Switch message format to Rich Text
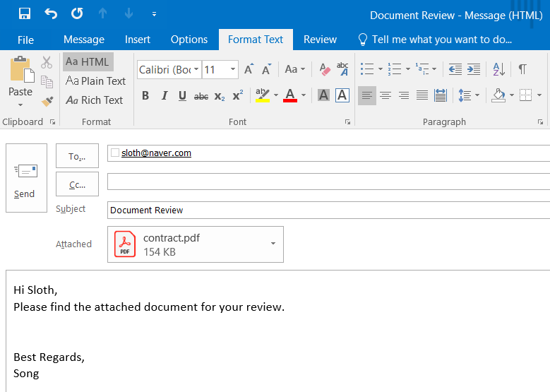The image size is (550, 392). (95, 100)
